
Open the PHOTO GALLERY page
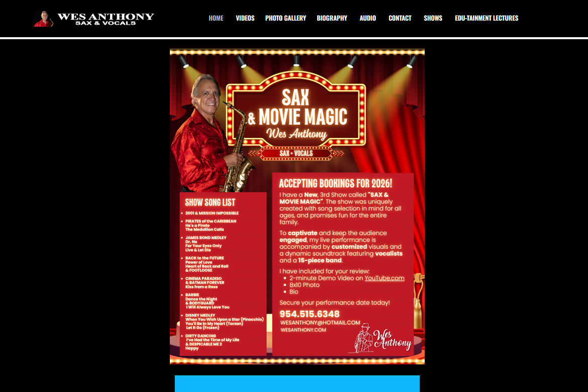coord(285,18)
